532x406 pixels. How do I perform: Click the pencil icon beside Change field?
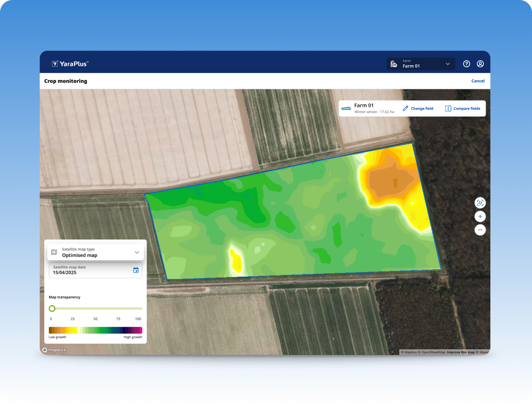[406, 109]
